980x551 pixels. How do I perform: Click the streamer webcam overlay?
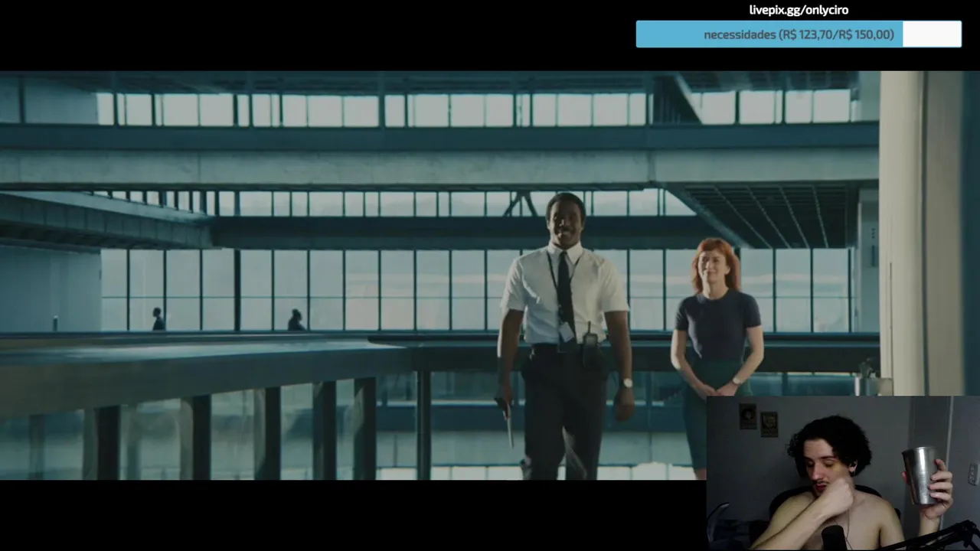coord(843,473)
